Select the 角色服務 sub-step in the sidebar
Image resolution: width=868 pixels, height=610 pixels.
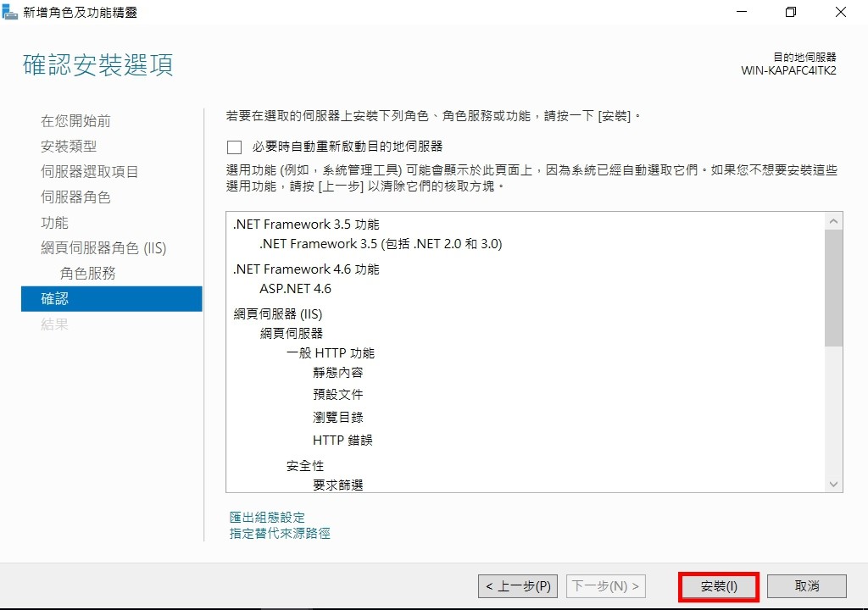88,274
